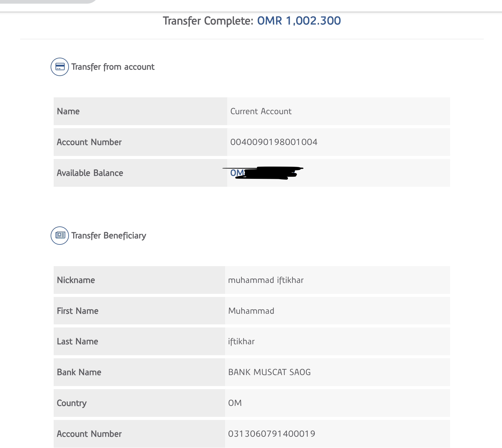Screen dimensions: 502x448
Task: Click the Last Name row label
Action: tap(77, 341)
